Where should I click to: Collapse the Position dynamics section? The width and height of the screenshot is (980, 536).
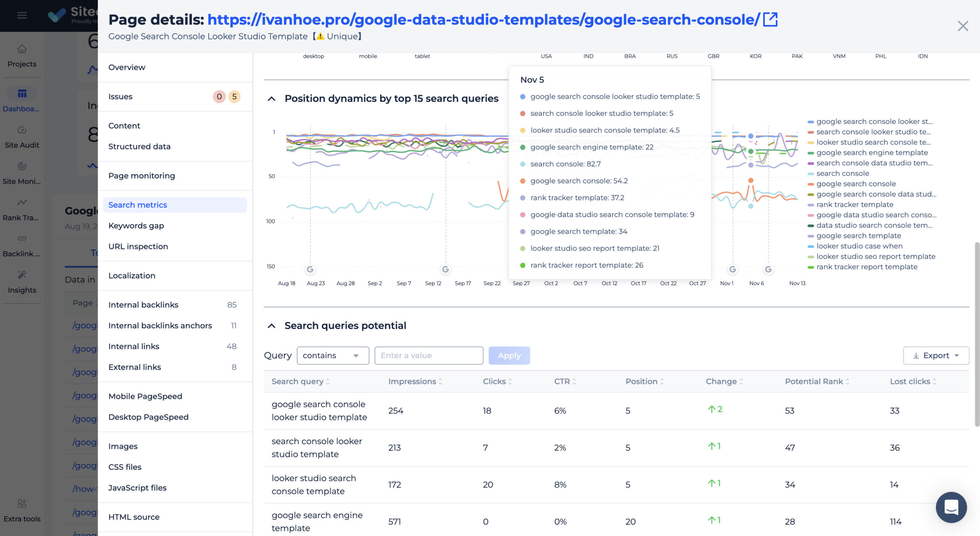(271, 99)
